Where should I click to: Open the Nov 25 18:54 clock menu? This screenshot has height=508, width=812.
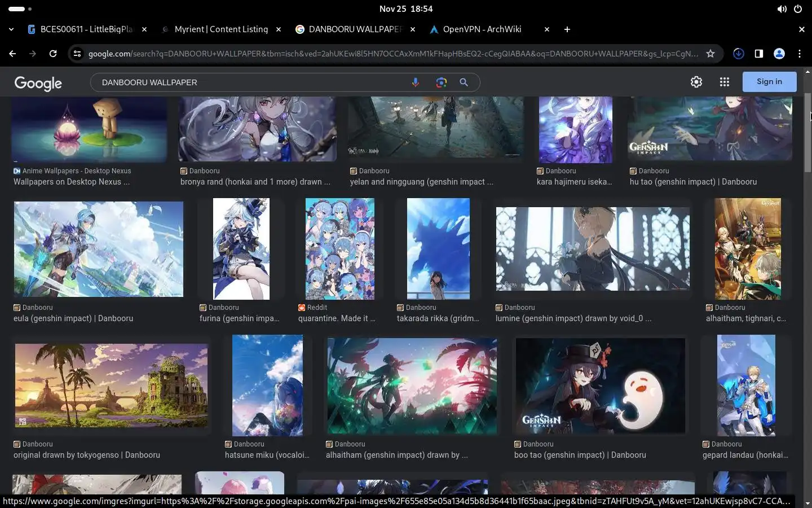406,9
